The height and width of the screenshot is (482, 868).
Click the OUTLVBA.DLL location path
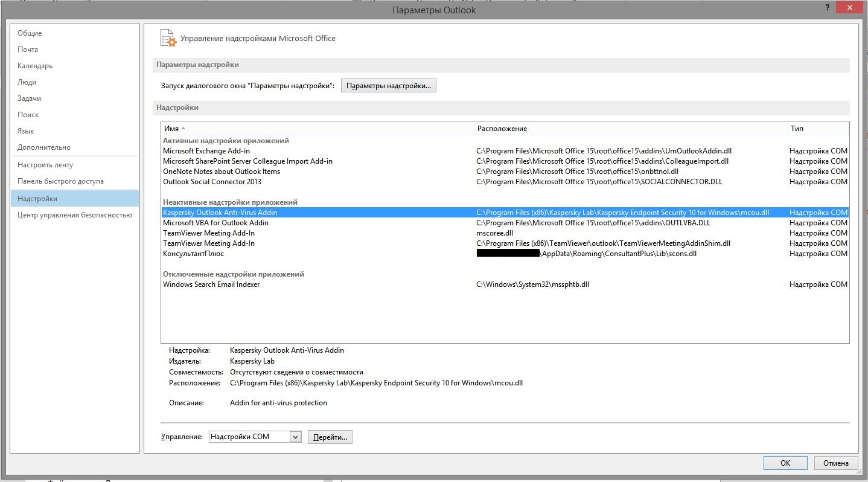click(x=593, y=223)
